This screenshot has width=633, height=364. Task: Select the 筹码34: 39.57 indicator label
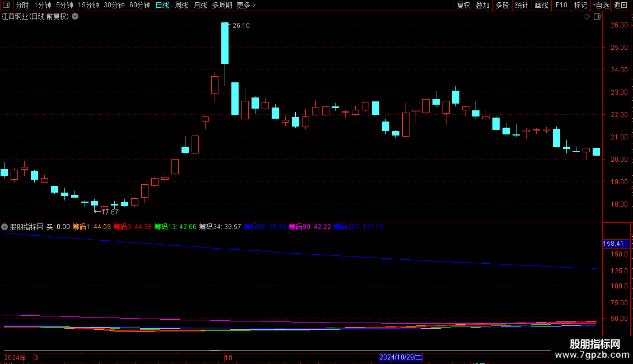coord(220,227)
